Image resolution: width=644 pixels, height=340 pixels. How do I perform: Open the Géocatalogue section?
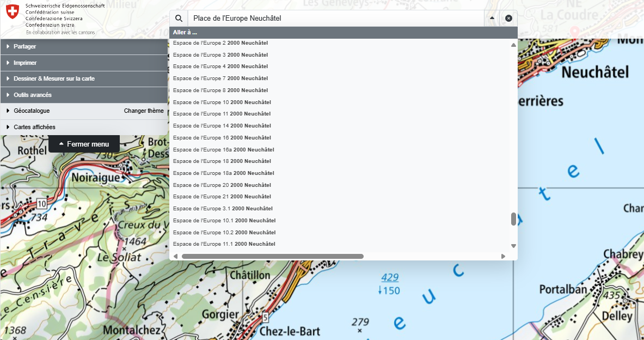point(32,111)
